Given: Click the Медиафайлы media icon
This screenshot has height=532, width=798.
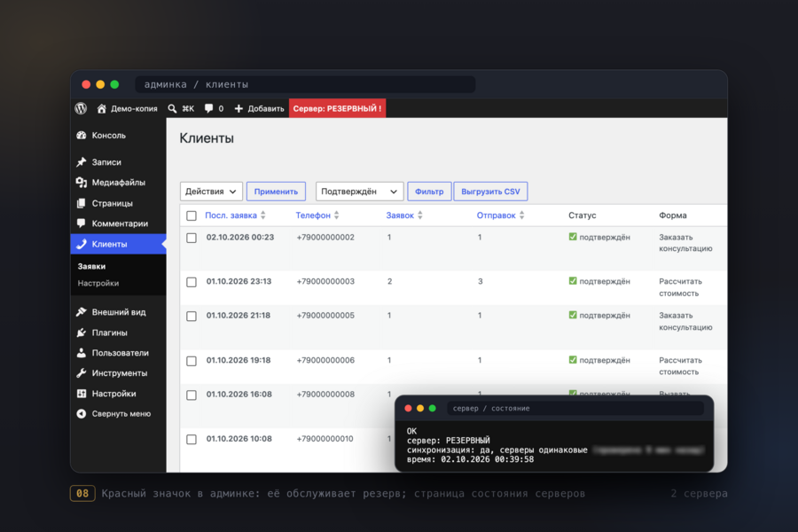Looking at the screenshot, I should (82, 183).
